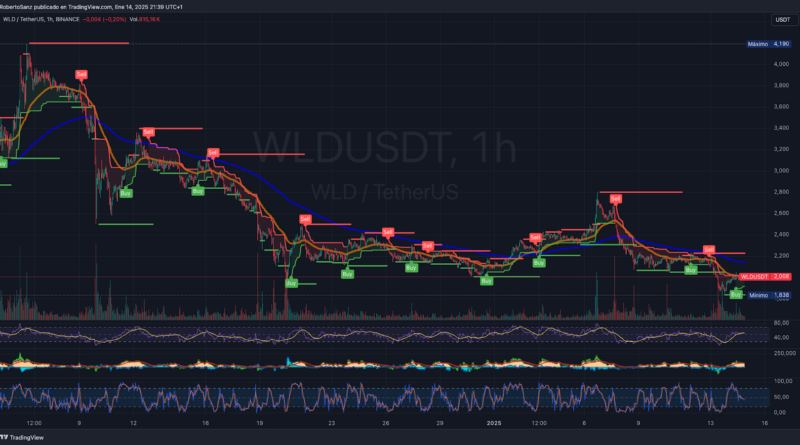800x445 pixels.
Task: Click the Máximo 4,190 price label
Action: tap(768, 44)
